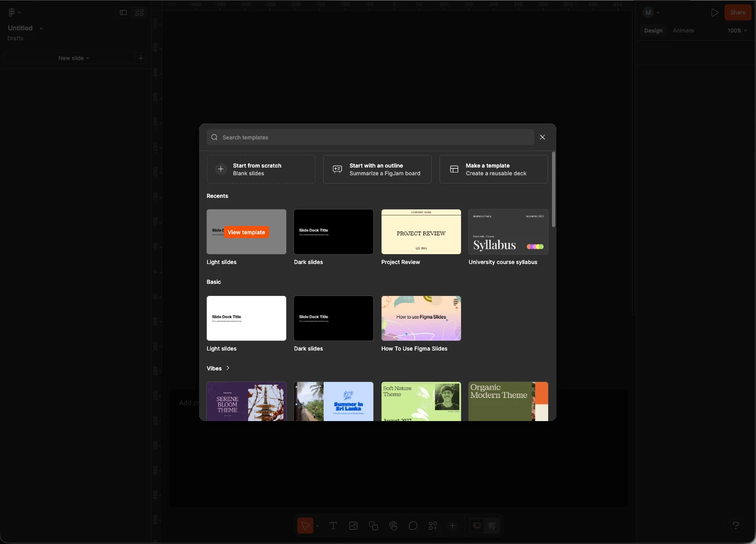
Task: Select the Text tool
Action: [x=333, y=526]
